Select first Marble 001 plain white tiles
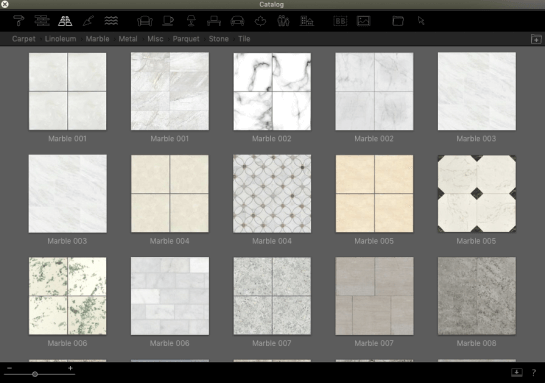 [67, 91]
